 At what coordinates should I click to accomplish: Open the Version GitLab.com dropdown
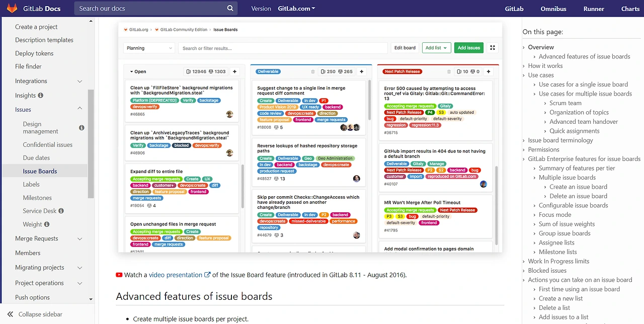(x=296, y=8)
